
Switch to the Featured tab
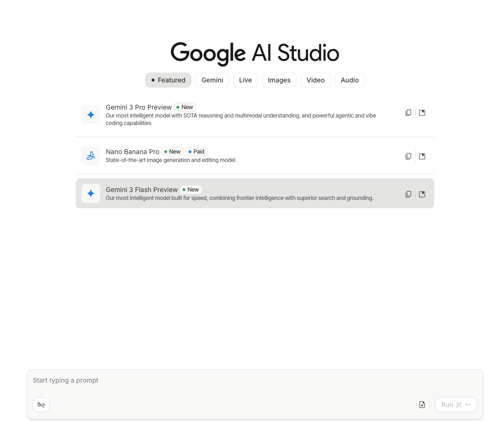coord(168,80)
